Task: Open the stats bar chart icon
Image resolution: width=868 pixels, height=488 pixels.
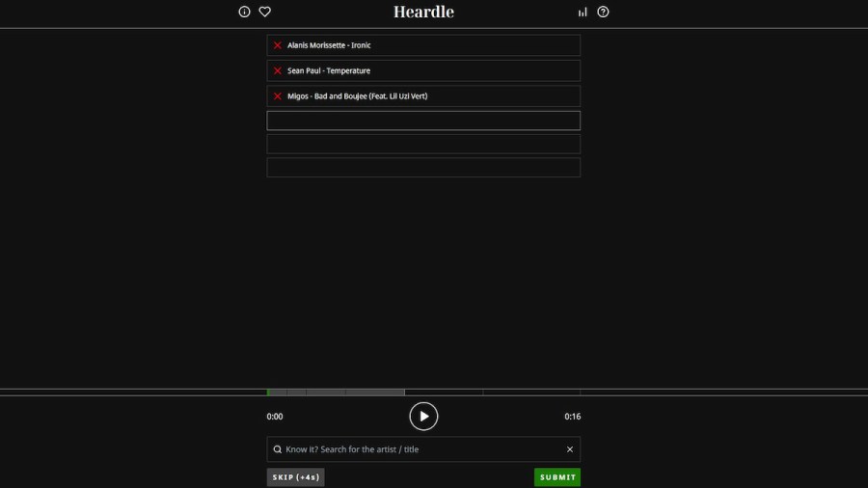Action: [x=583, y=13]
